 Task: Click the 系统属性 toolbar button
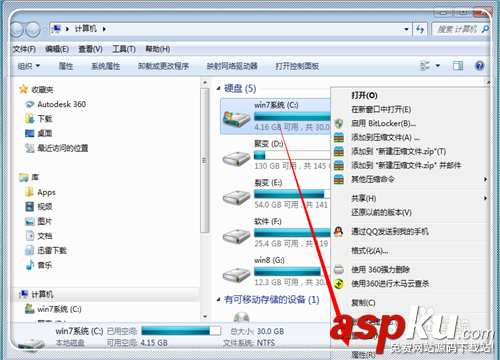point(106,66)
